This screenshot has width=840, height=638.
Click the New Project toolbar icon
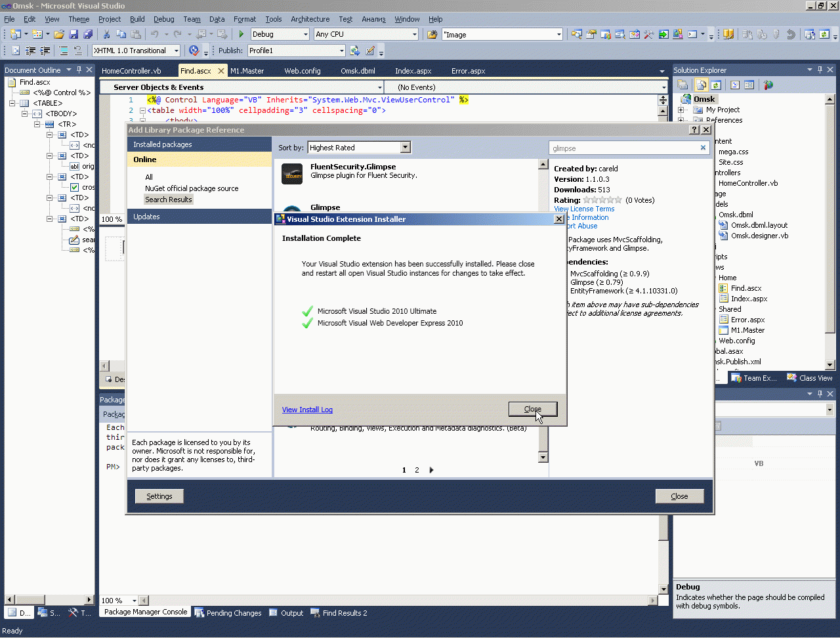click(15, 34)
